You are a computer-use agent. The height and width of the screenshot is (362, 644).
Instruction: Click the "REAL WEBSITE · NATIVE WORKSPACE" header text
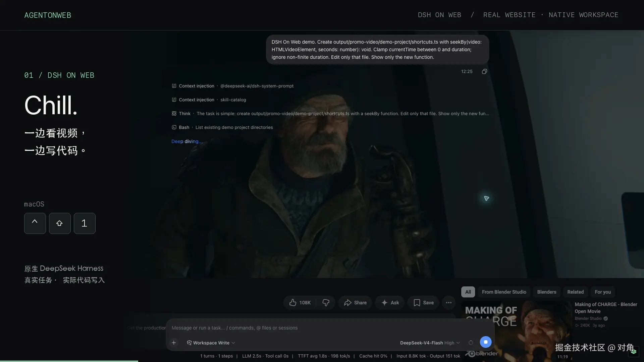tap(551, 15)
